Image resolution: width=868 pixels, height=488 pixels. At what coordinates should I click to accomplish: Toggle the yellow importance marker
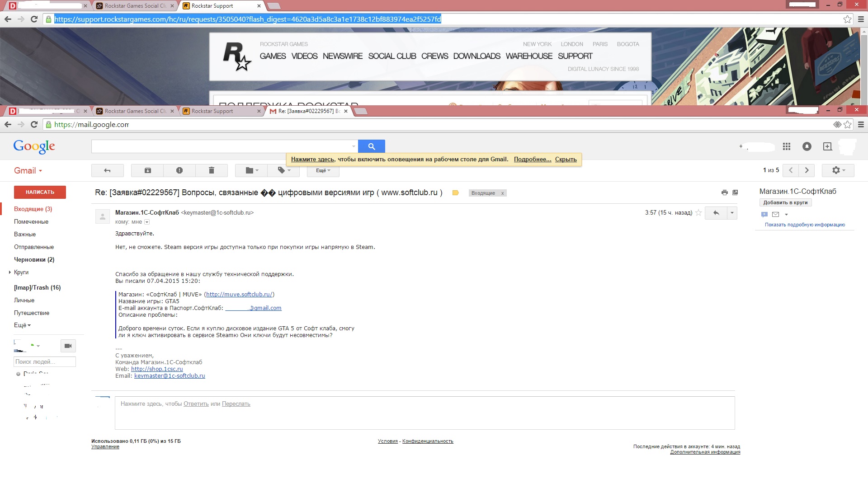pos(455,193)
